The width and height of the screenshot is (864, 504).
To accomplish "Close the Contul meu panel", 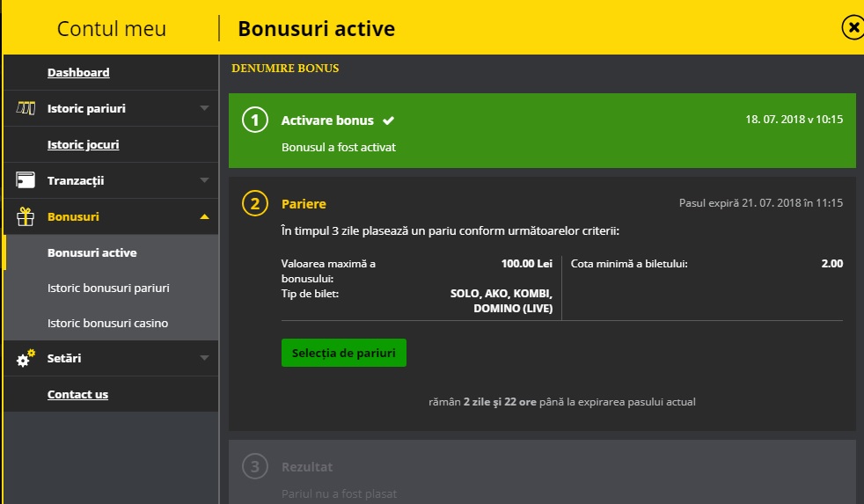I will 852,28.
